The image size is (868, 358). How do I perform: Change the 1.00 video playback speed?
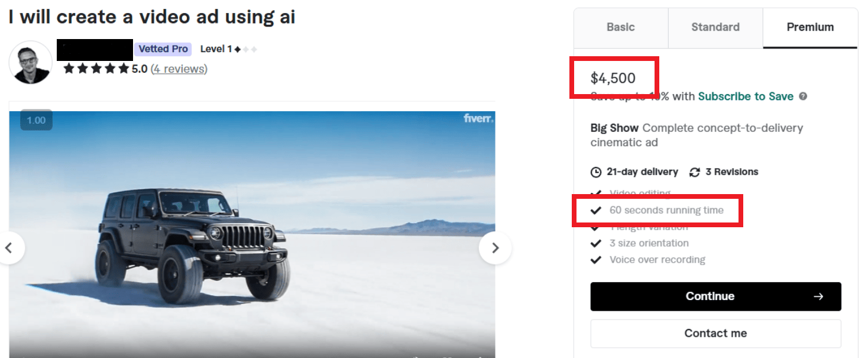[36, 120]
